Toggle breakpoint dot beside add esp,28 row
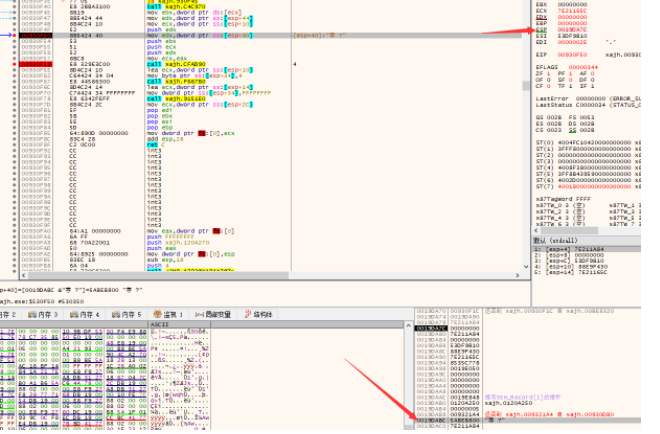Screen dimensions: 660x434 pos(14,138)
